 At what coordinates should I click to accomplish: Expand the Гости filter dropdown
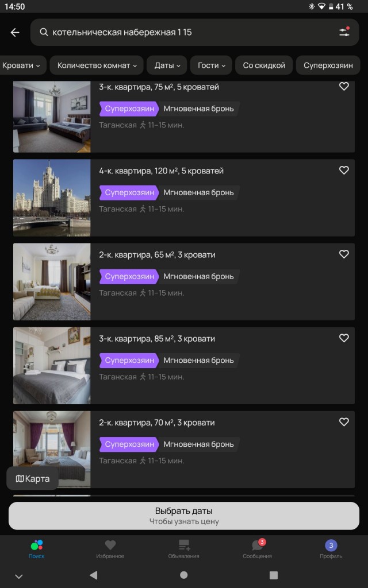coord(211,65)
